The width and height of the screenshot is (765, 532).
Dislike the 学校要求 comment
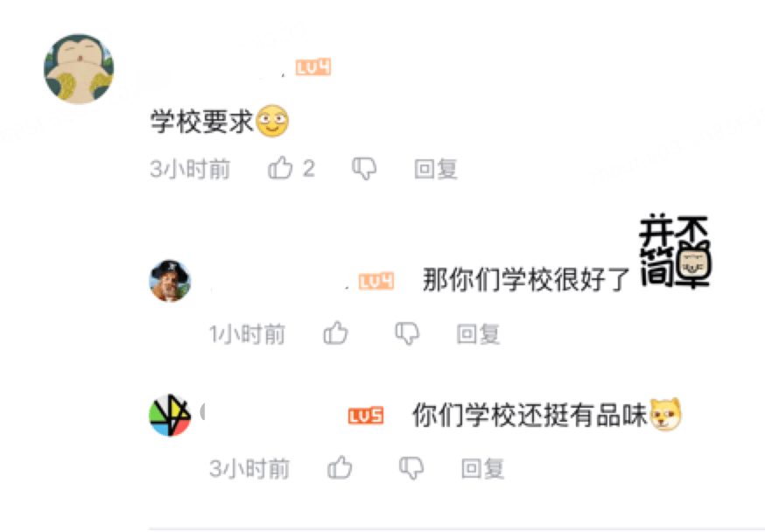coord(364,169)
